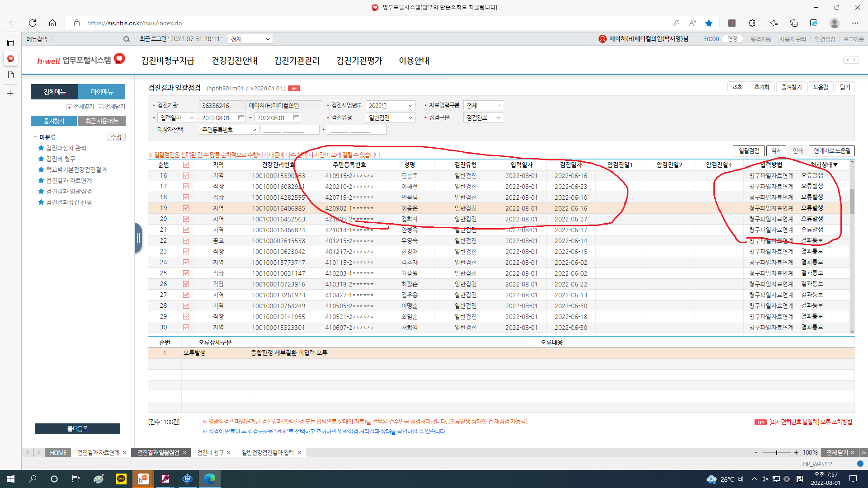Close the 검진비 청구 bottom tab
This screenshot has width=868, height=488.
pos(228,452)
